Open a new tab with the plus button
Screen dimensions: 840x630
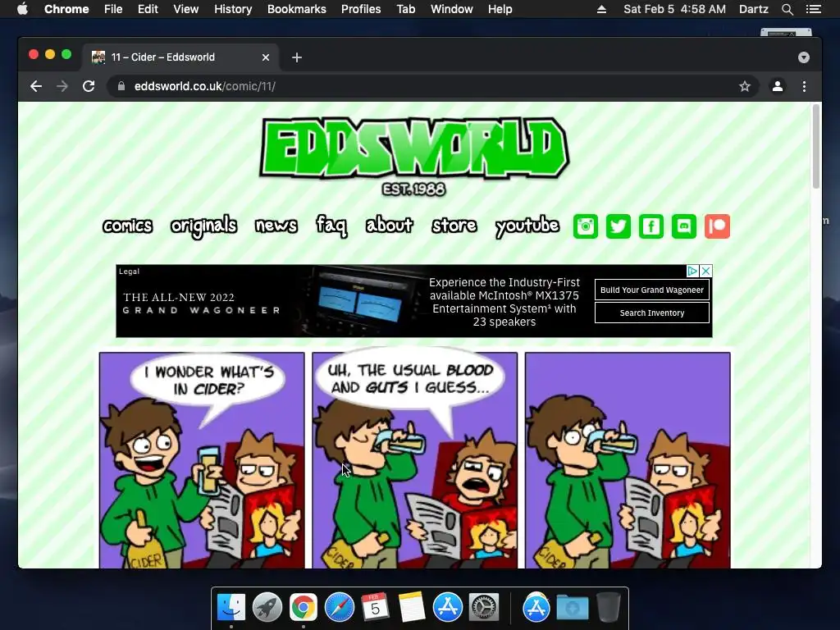click(297, 57)
